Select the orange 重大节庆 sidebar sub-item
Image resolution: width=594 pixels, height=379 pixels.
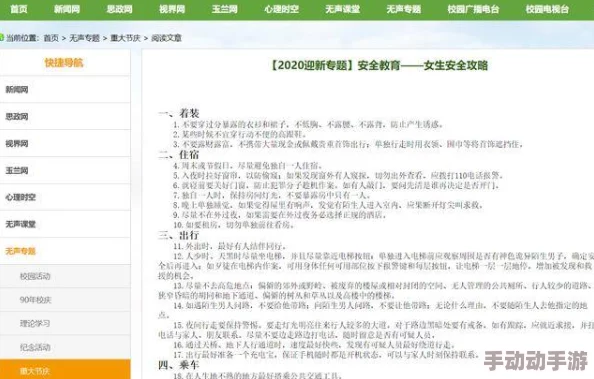pyautogui.click(x=65, y=370)
